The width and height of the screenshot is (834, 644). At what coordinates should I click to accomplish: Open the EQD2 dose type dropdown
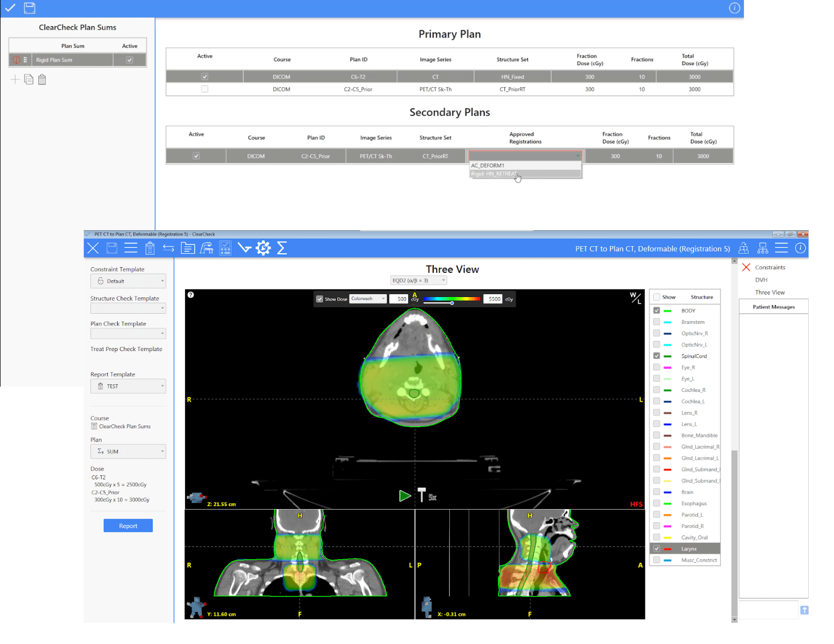[x=419, y=280]
